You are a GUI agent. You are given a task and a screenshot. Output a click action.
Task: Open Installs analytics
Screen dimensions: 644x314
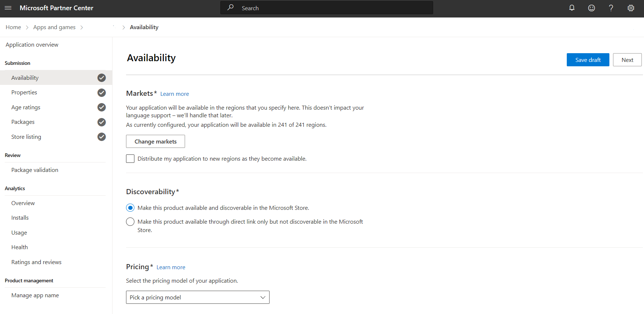click(20, 218)
